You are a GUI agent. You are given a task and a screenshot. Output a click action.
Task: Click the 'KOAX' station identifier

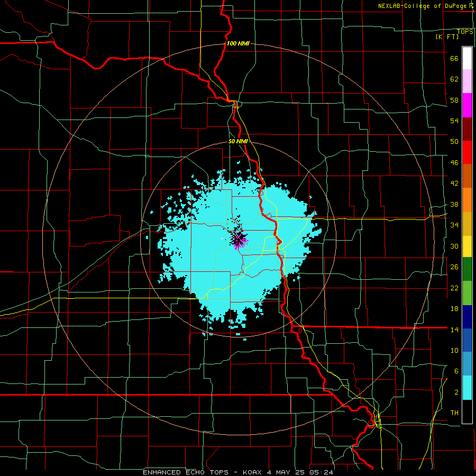click(x=252, y=472)
